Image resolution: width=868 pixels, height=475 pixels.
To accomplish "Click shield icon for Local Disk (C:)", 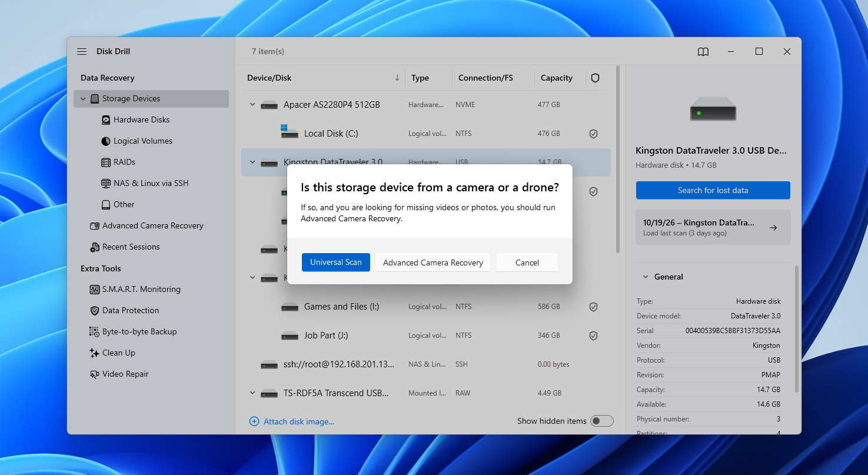I will tap(594, 134).
